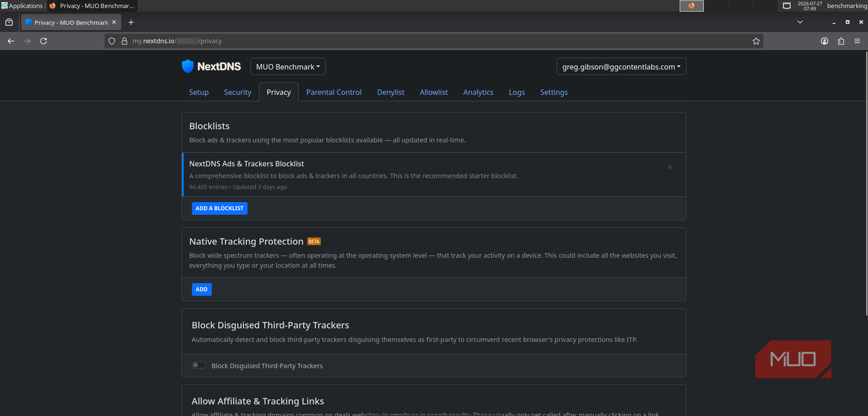This screenshot has height=416, width=868.
Task: List all tabs dropdown arrow
Action: click(800, 22)
